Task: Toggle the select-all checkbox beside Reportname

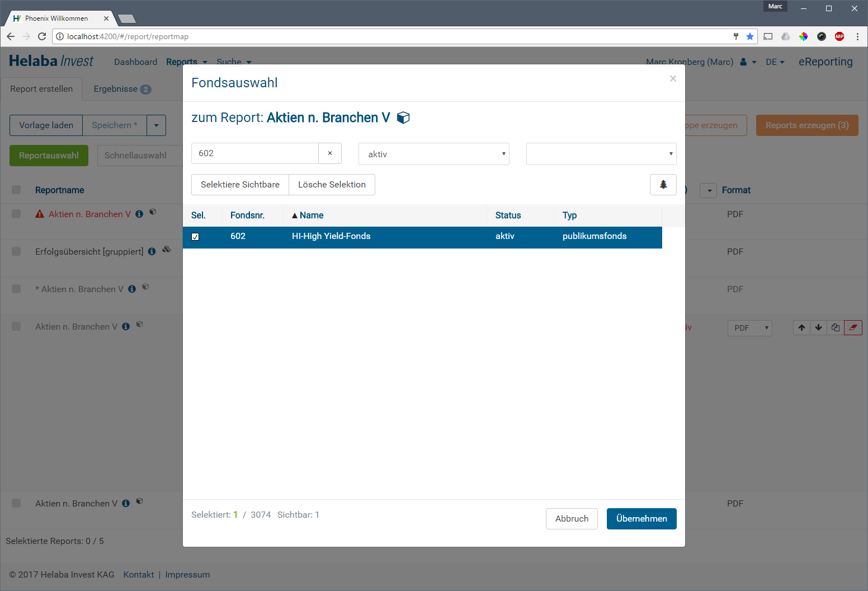Action: click(x=16, y=190)
